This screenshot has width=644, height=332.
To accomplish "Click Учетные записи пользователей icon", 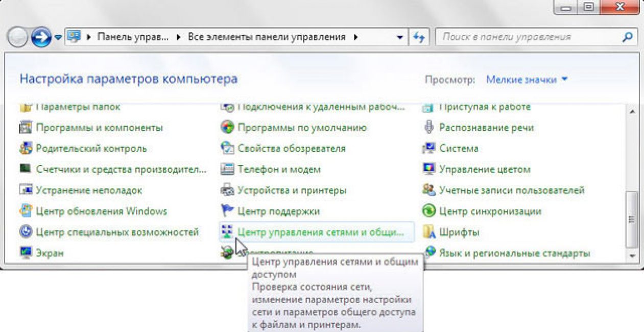I will pyautogui.click(x=429, y=190).
